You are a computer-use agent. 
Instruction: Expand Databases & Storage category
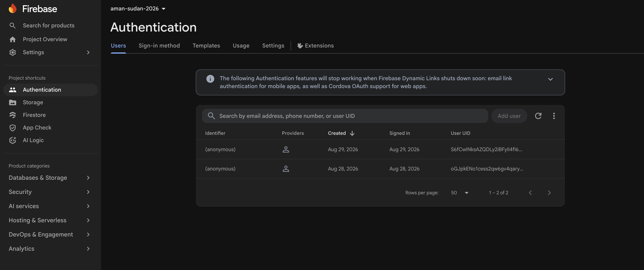pos(50,178)
